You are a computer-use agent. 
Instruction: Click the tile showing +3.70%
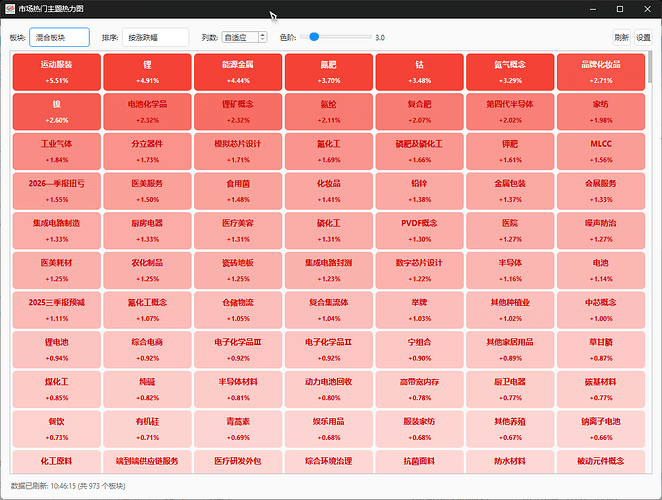tap(329, 72)
